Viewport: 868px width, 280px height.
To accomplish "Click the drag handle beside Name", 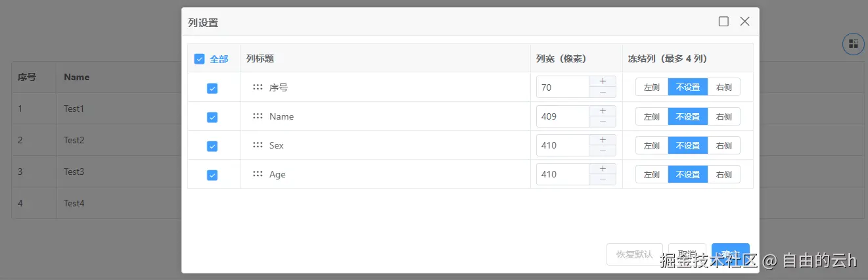I will (258, 116).
